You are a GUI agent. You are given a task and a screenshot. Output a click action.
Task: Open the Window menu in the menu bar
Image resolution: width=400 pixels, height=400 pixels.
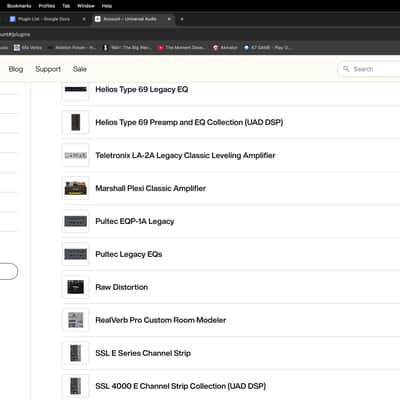86,6
